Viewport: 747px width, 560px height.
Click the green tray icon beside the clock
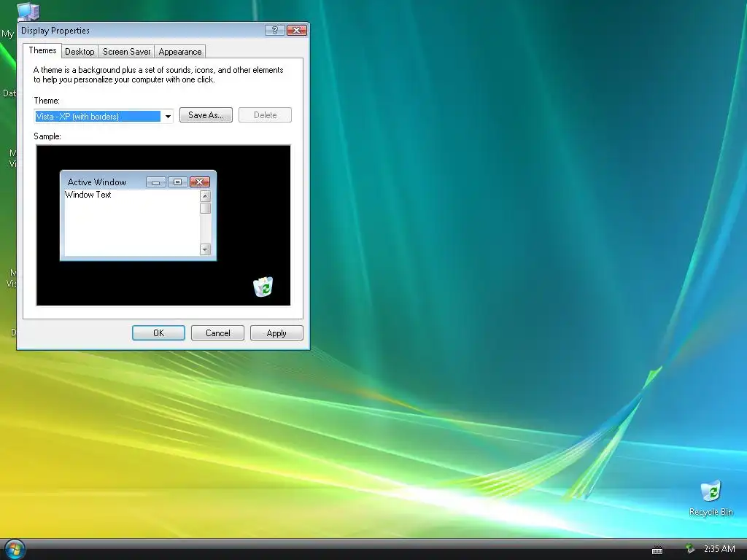coord(689,548)
